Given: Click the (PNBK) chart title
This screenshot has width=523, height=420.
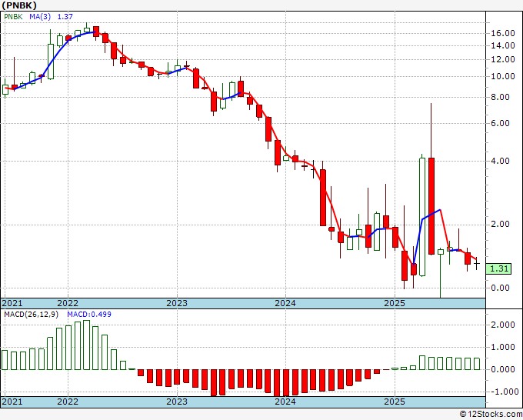Looking at the screenshot, I should [19, 5].
